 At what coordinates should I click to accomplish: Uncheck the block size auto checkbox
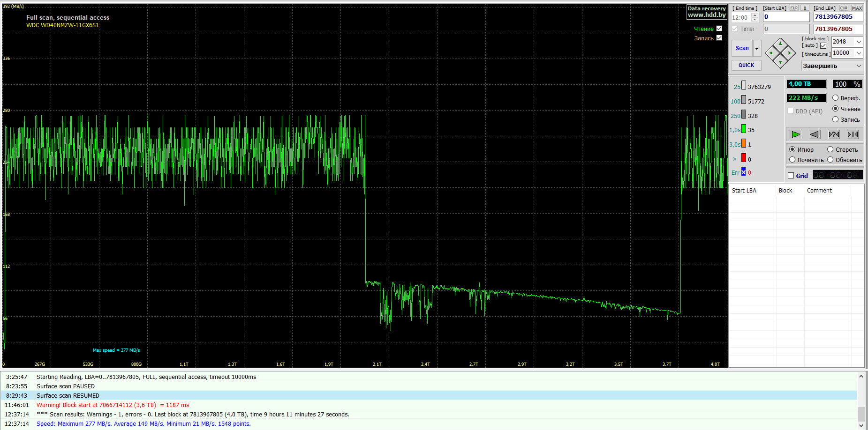tap(823, 45)
